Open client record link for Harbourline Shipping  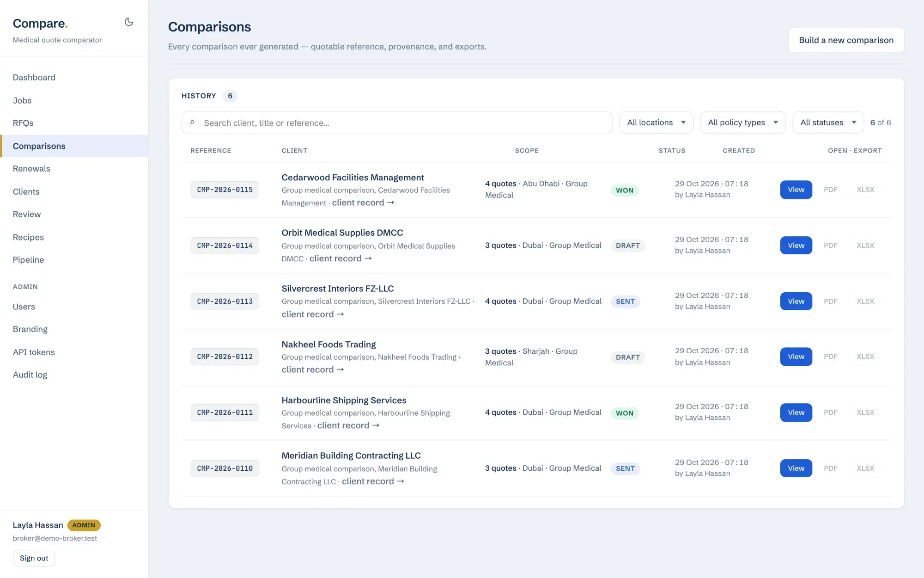[x=348, y=425]
